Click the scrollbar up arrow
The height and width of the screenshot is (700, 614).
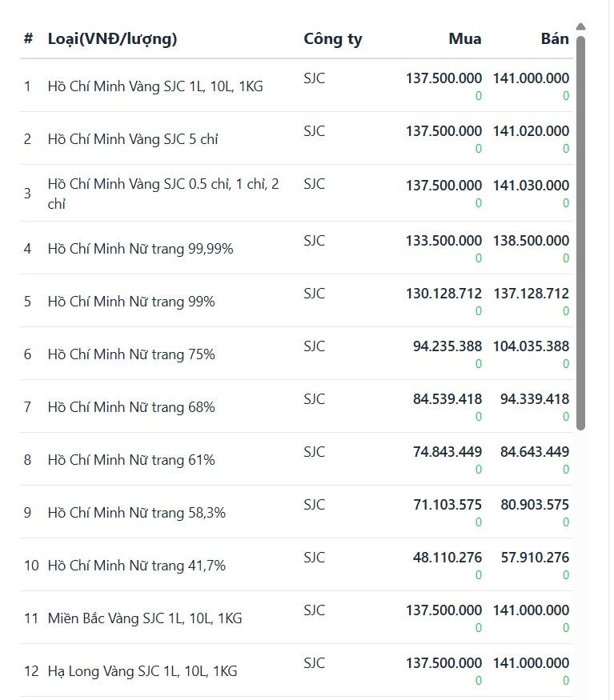[580, 26]
